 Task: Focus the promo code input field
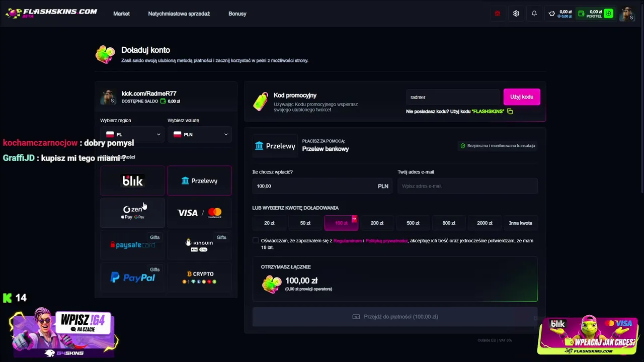pos(453,97)
